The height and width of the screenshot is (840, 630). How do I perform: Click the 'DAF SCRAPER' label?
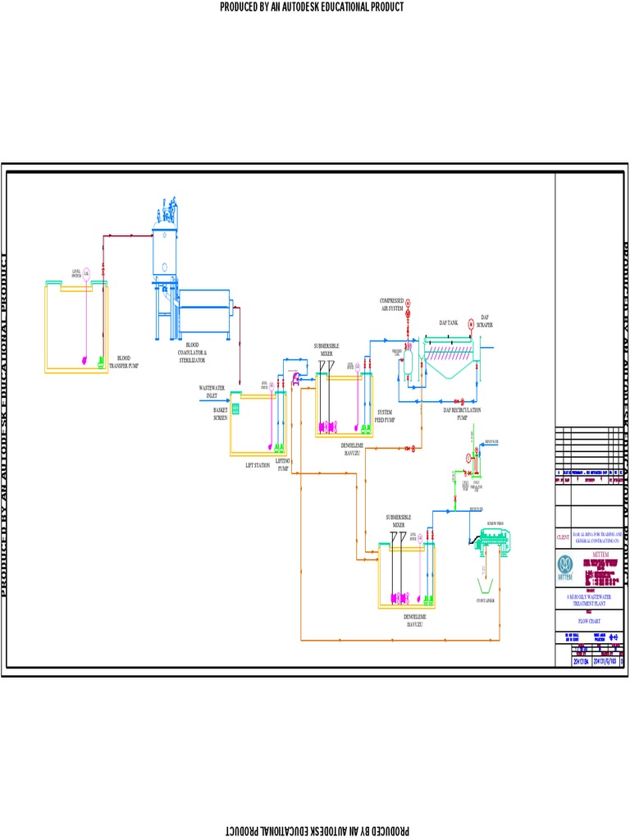484,321
